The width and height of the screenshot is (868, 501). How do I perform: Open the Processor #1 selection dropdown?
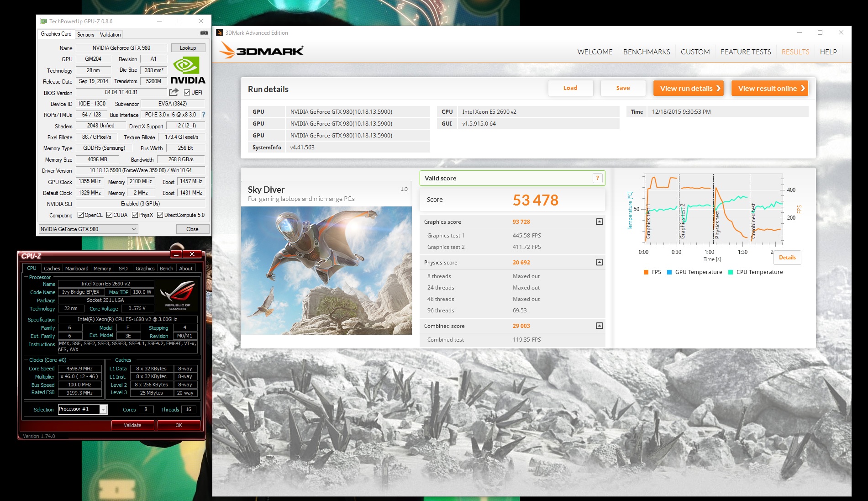[83, 409]
